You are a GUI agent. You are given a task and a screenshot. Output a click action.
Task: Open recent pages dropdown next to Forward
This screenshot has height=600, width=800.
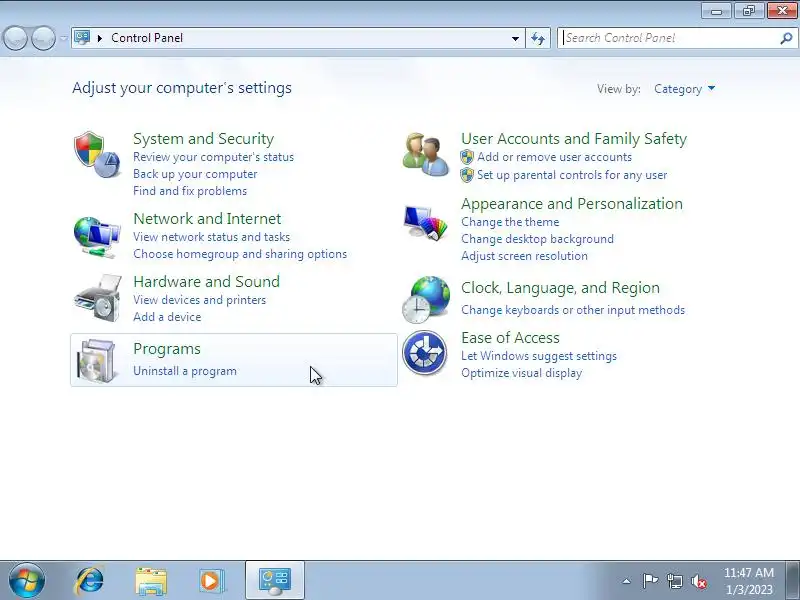63,38
